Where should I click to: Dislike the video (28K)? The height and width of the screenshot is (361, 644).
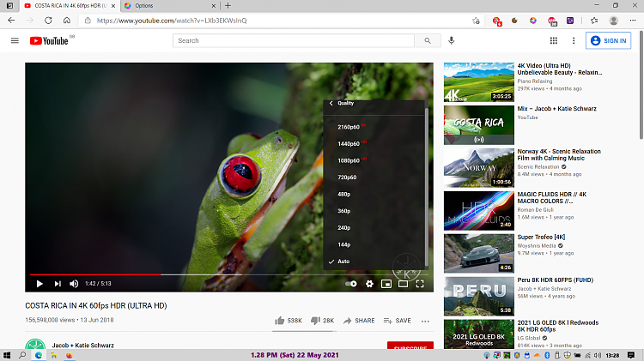pyautogui.click(x=322, y=321)
